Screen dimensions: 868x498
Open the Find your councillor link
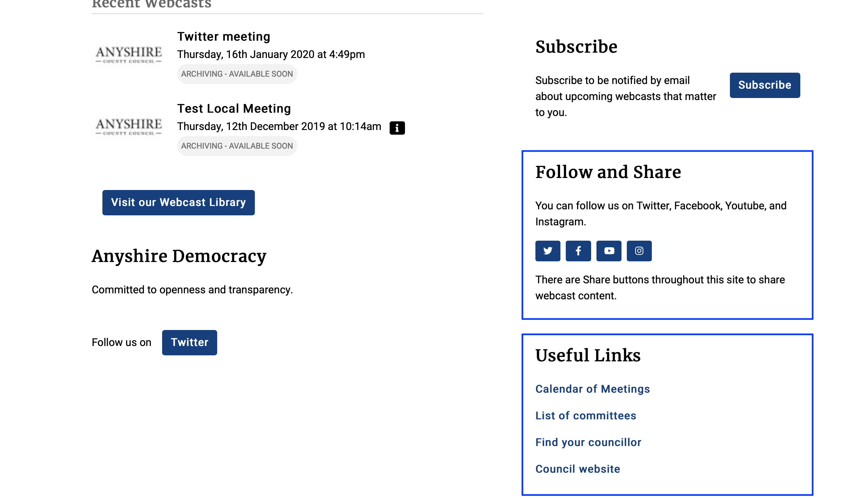588,442
